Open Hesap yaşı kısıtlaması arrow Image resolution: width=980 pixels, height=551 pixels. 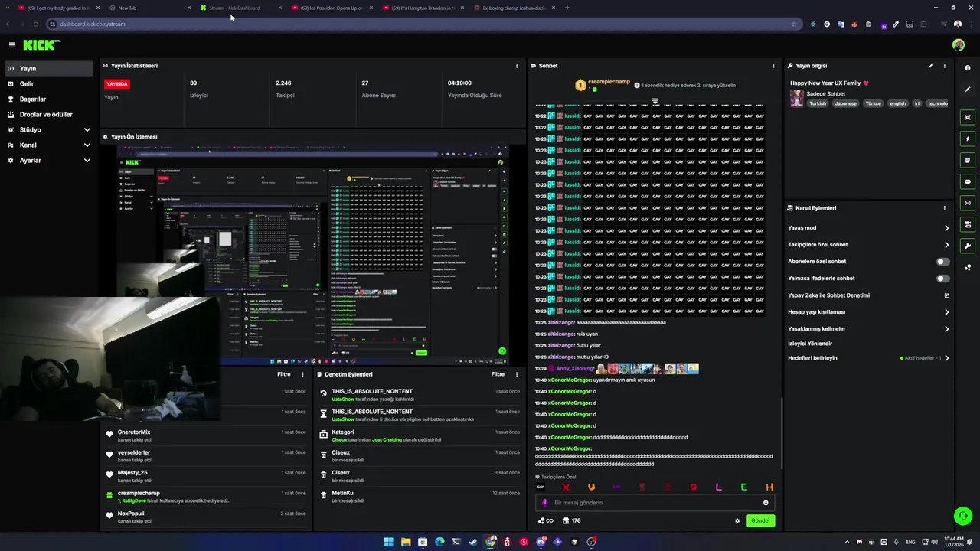tap(946, 312)
